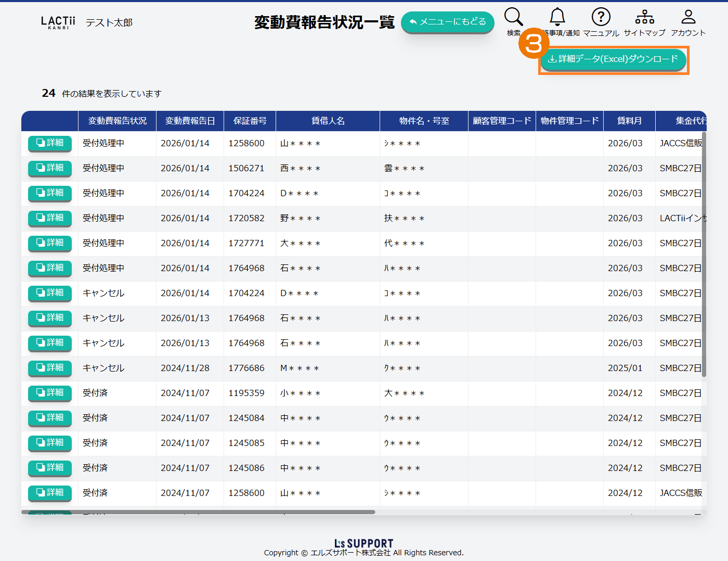The image size is (728, 561).
Task: Click the 保証番号 column header
Action: click(250, 121)
